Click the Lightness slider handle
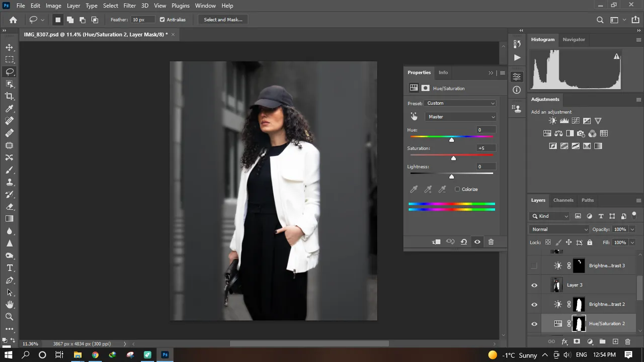Screen dimensions: 644x362 (x=451, y=176)
